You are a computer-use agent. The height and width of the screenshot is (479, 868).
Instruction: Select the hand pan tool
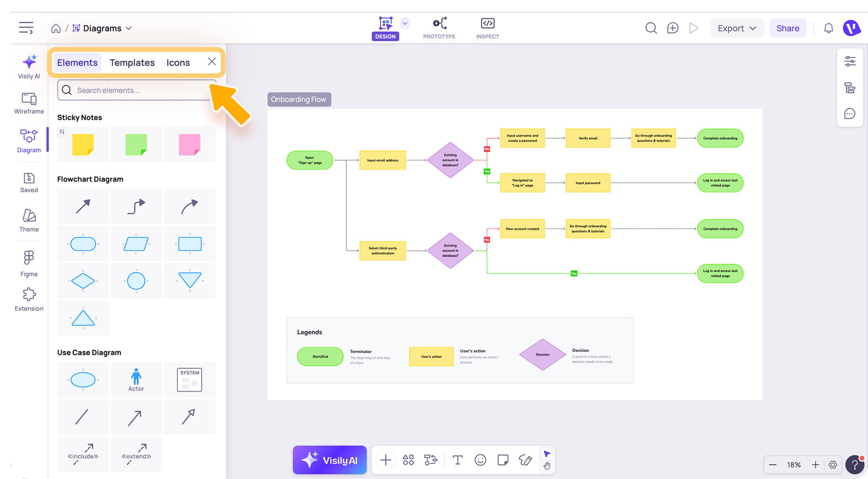coord(547,466)
